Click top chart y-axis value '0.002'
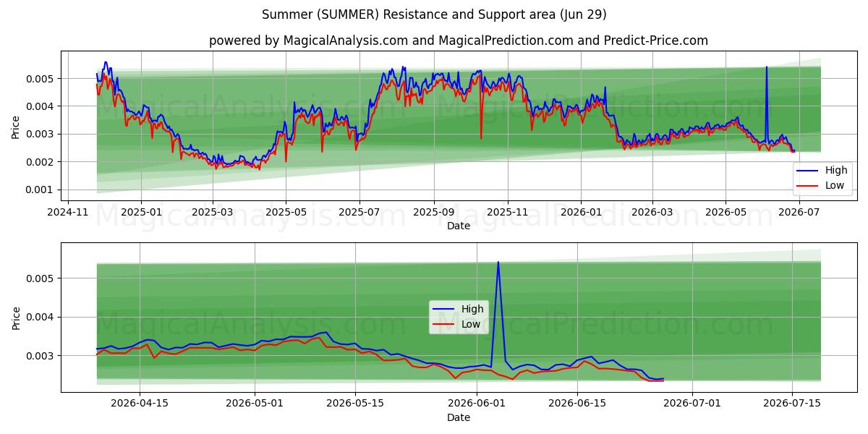The width and height of the screenshot is (868, 434). [x=41, y=162]
